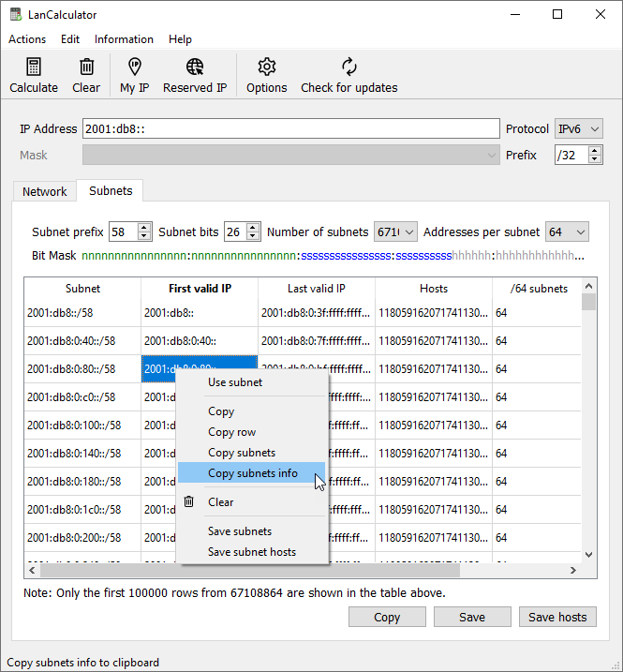This screenshot has width=623, height=672.
Task: Select Copy row in context menu
Action: (x=251, y=431)
